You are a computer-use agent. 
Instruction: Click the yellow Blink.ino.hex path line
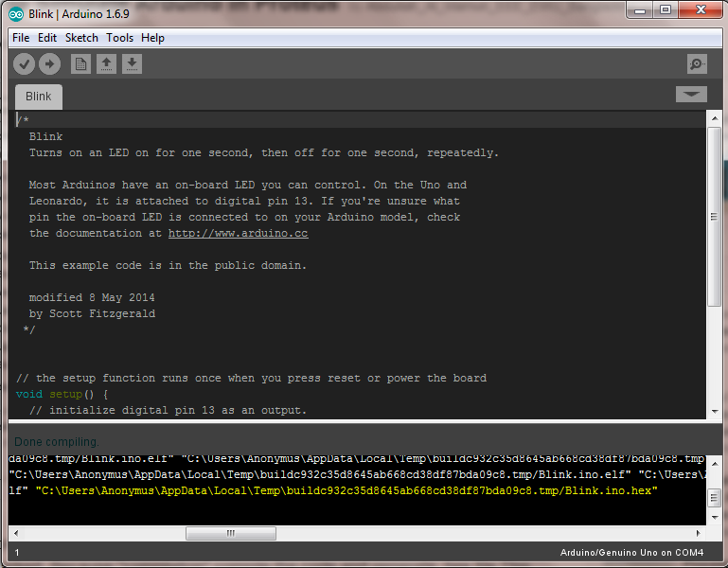346,490
